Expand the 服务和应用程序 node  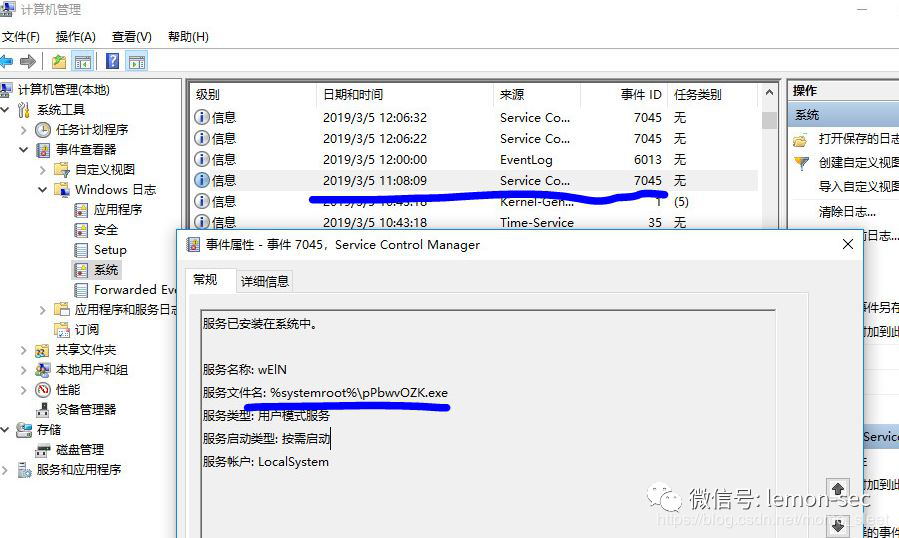tap(5, 470)
